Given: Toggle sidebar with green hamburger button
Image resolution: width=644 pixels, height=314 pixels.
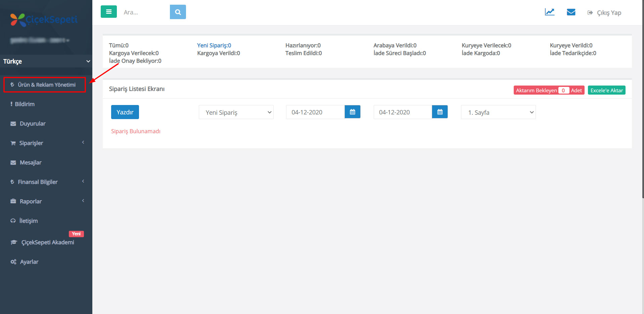Looking at the screenshot, I should pos(108,12).
